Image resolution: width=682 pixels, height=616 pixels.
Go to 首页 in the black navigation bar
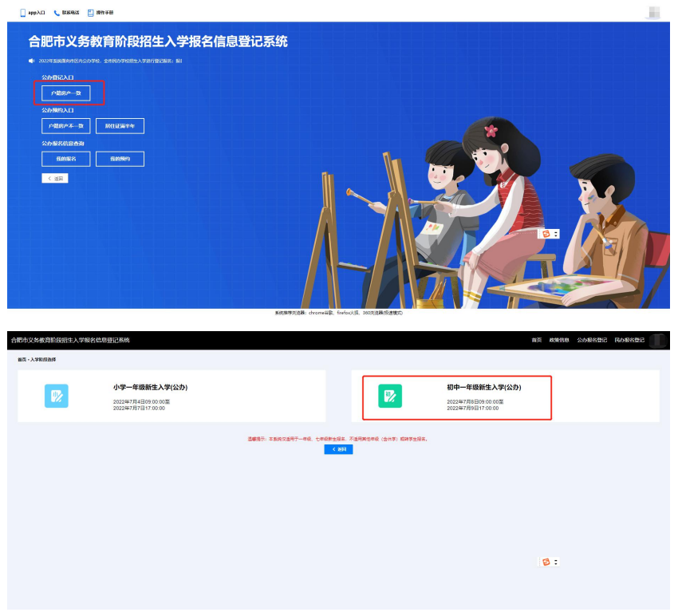(x=537, y=341)
